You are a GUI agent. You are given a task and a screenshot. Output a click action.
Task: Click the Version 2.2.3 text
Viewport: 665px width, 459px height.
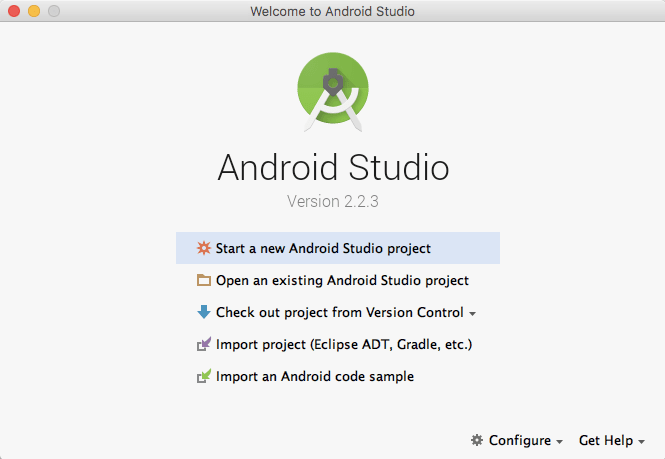(x=333, y=202)
